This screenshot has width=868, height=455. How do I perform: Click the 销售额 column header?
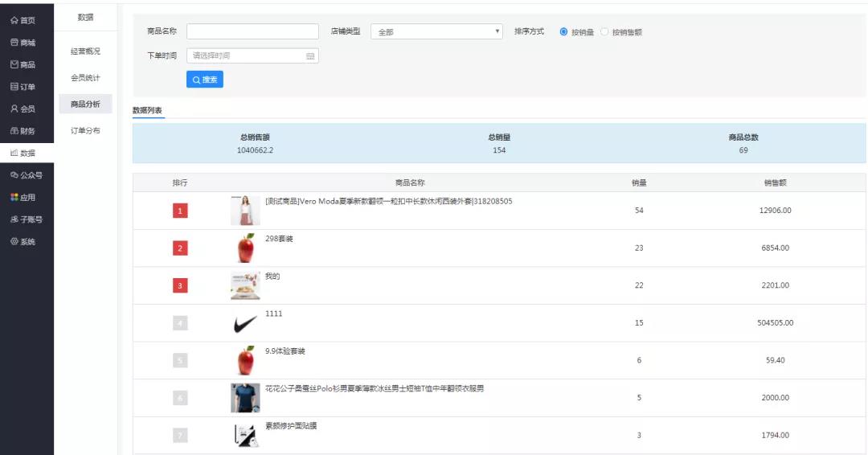pyautogui.click(x=776, y=182)
